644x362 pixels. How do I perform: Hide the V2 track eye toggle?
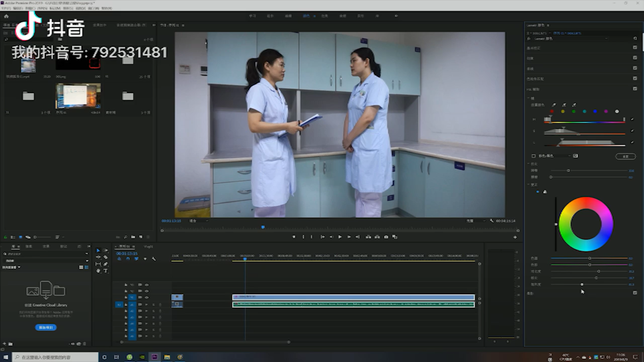tap(146, 291)
